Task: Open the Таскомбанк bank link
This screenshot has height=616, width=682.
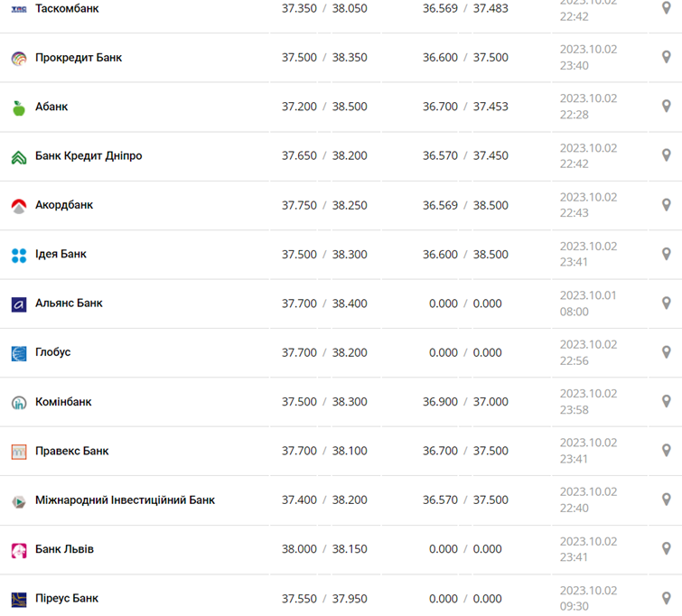Action: 67,8
